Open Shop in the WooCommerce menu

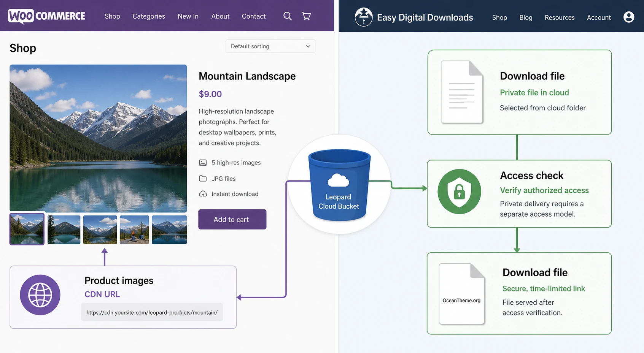pos(112,16)
